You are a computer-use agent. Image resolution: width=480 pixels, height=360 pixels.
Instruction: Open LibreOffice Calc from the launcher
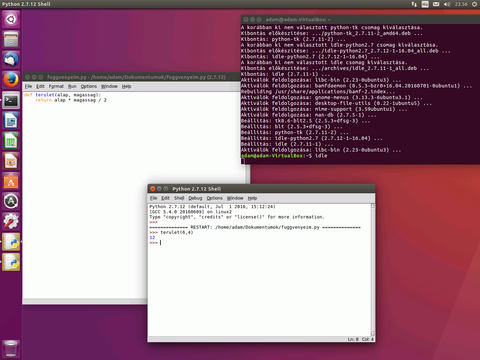(x=11, y=141)
